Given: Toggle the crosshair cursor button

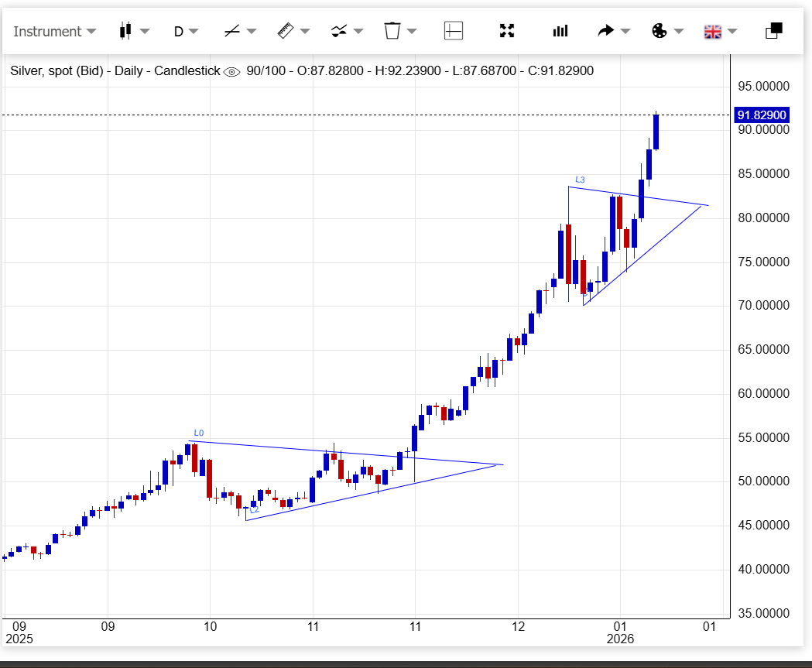Looking at the screenshot, I should [453, 31].
